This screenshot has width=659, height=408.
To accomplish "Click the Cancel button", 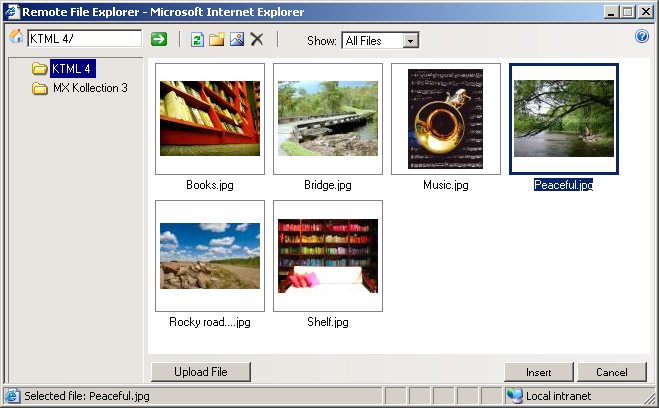I will click(x=612, y=372).
